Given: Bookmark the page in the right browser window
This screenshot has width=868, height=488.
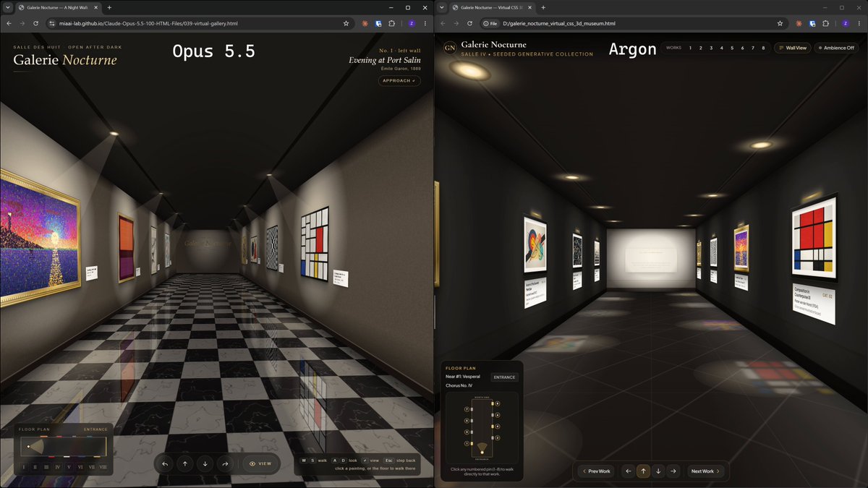Looking at the screenshot, I should point(780,23).
